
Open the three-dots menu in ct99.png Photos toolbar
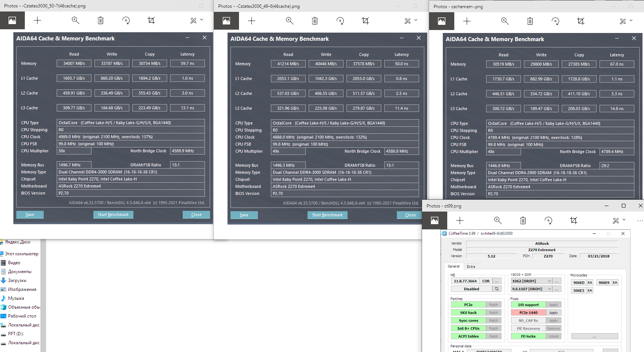pyautogui.click(x=640, y=220)
